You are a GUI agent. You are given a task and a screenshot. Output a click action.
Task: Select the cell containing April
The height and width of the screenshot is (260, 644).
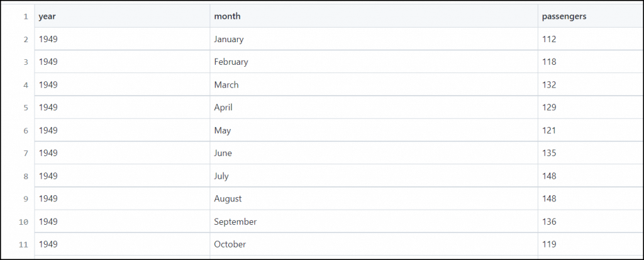223,108
